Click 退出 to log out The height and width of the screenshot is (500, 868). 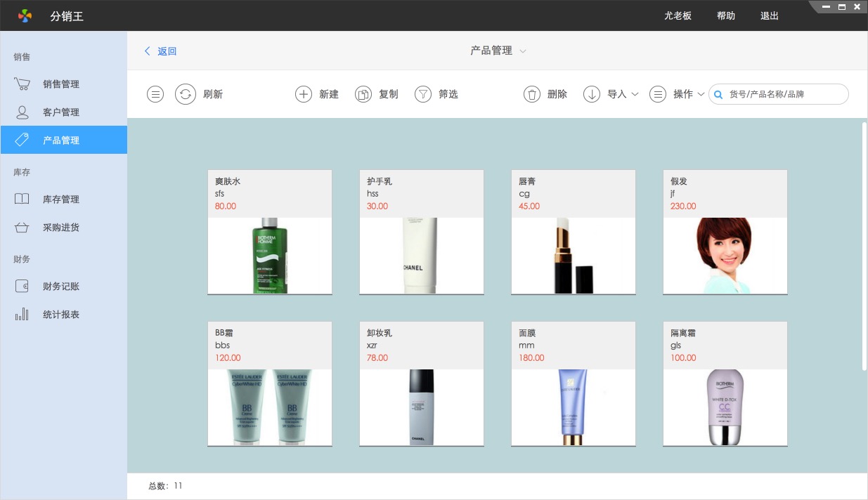(769, 15)
